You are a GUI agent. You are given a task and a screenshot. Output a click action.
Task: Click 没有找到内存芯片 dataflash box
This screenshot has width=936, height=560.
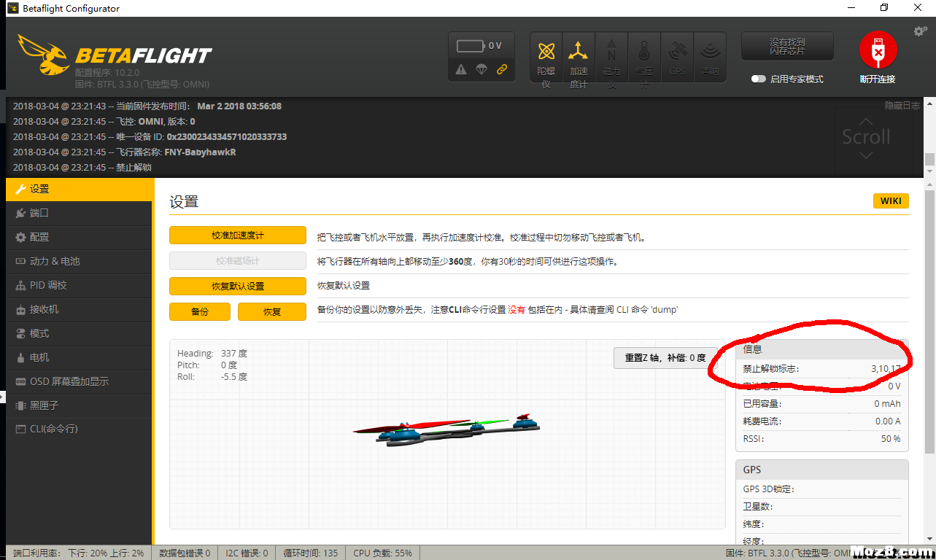pos(788,47)
